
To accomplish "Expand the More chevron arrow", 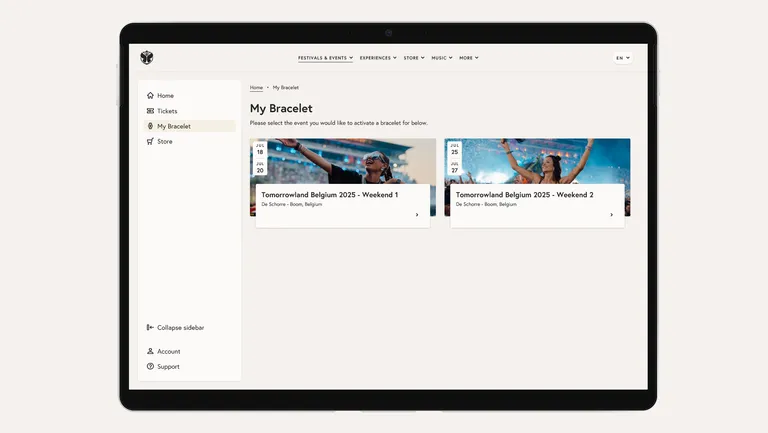I will [x=477, y=58].
